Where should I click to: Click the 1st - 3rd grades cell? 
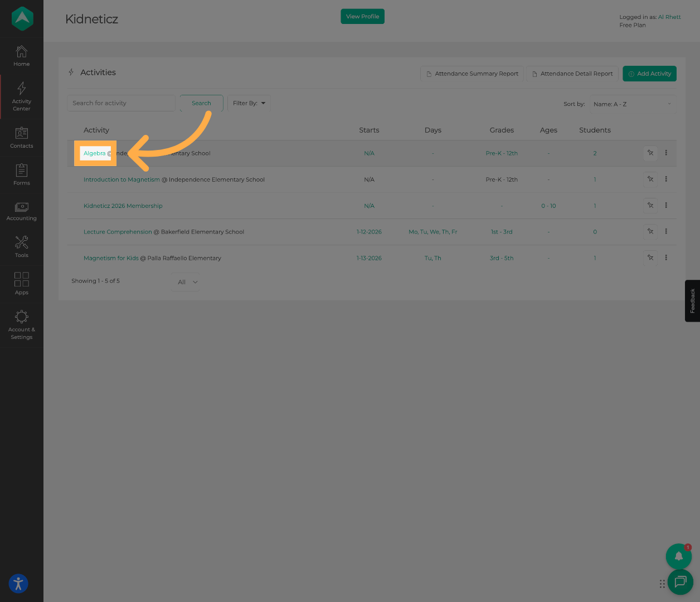coord(502,232)
